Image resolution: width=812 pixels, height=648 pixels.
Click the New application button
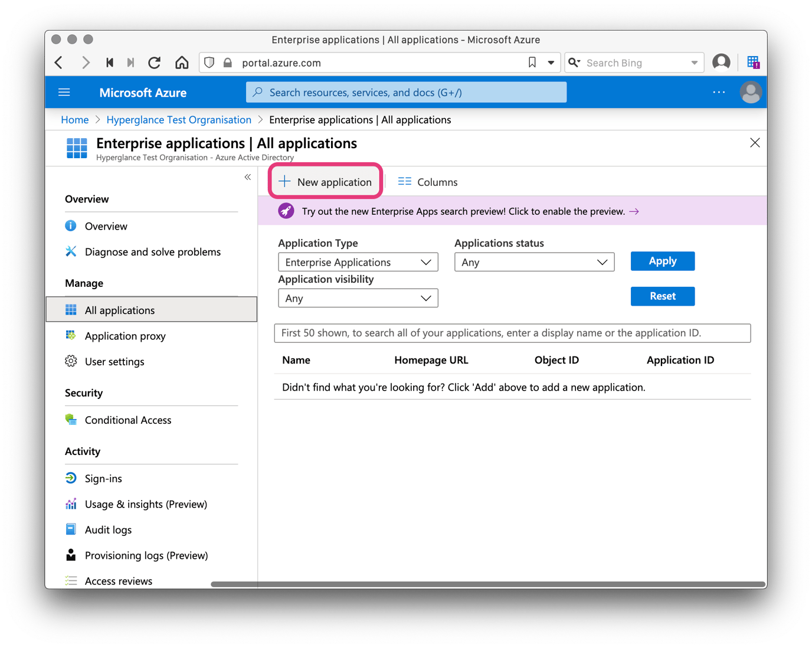click(x=325, y=182)
